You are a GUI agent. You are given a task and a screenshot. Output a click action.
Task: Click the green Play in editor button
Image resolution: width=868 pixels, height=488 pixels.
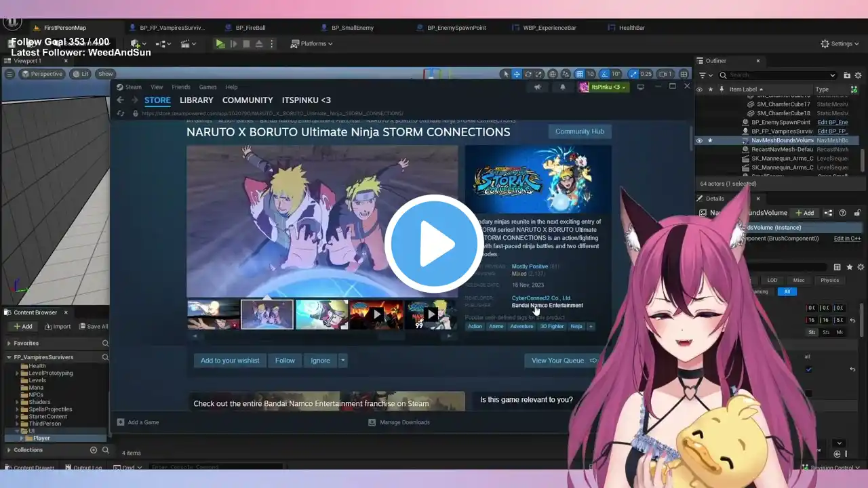[x=220, y=43]
